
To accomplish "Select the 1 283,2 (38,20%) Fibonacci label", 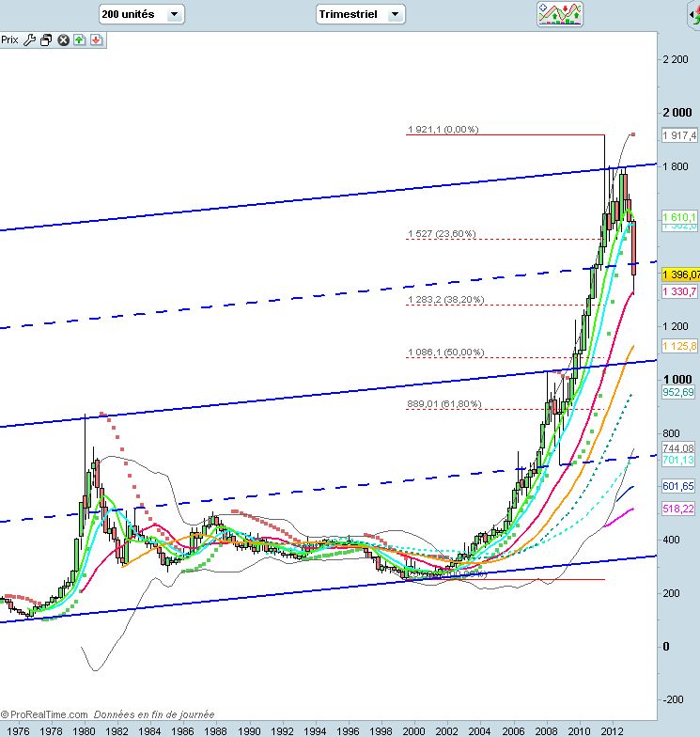I will pyautogui.click(x=445, y=299).
